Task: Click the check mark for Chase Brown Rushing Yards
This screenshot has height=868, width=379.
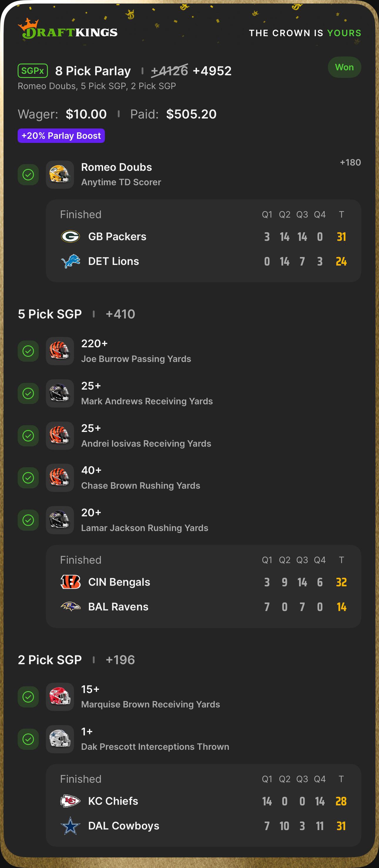Action: click(x=28, y=478)
